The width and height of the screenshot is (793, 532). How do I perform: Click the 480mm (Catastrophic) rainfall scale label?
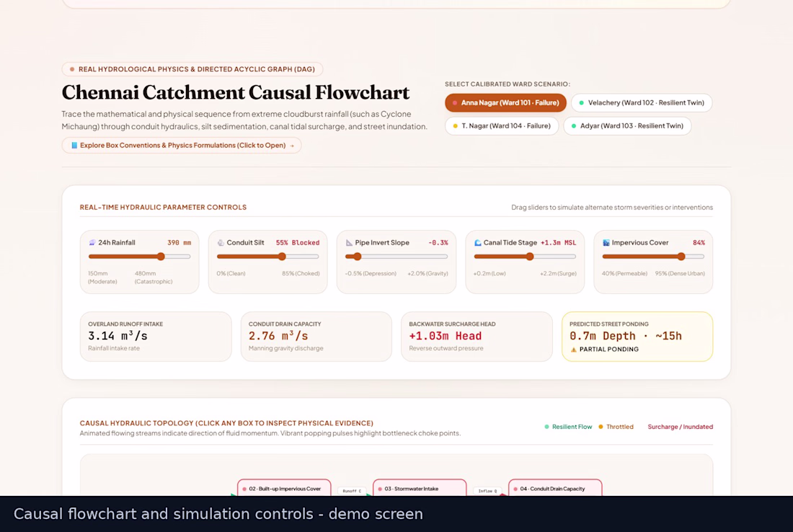[x=154, y=278]
